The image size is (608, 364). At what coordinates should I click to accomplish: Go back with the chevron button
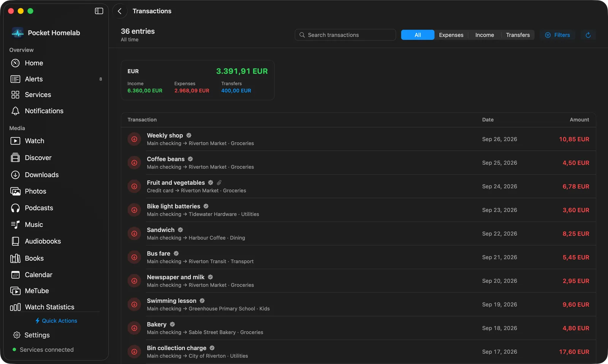[x=120, y=11]
